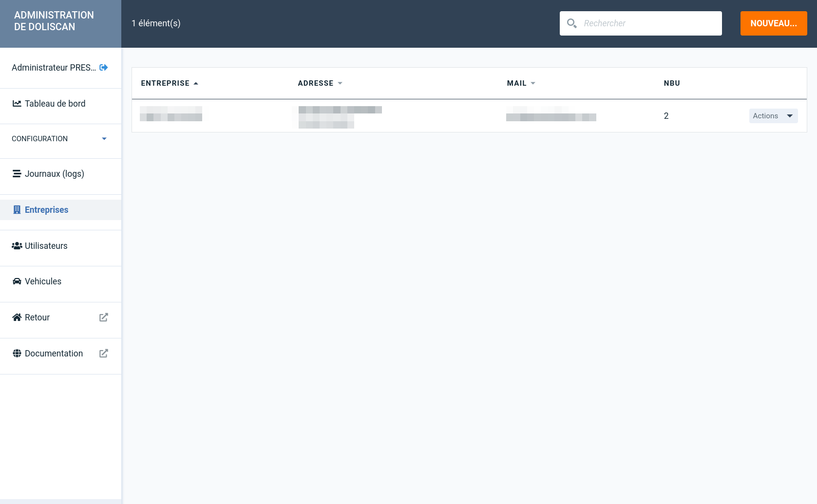Click the Retour home icon
The height and width of the screenshot is (504, 817).
tap(17, 317)
